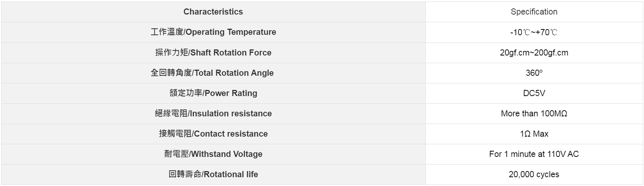Select the Shaft Rotation Force label

point(213,52)
